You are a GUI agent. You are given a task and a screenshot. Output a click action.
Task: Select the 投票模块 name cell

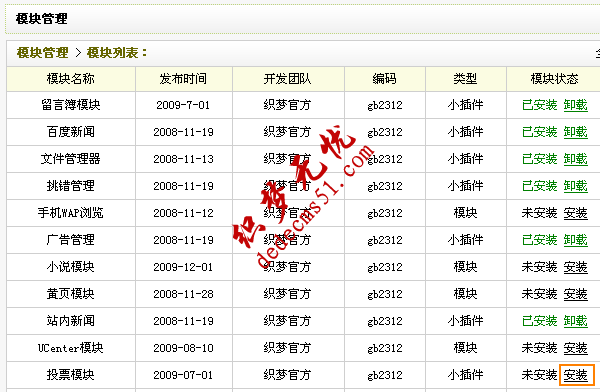tap(71, 375)
